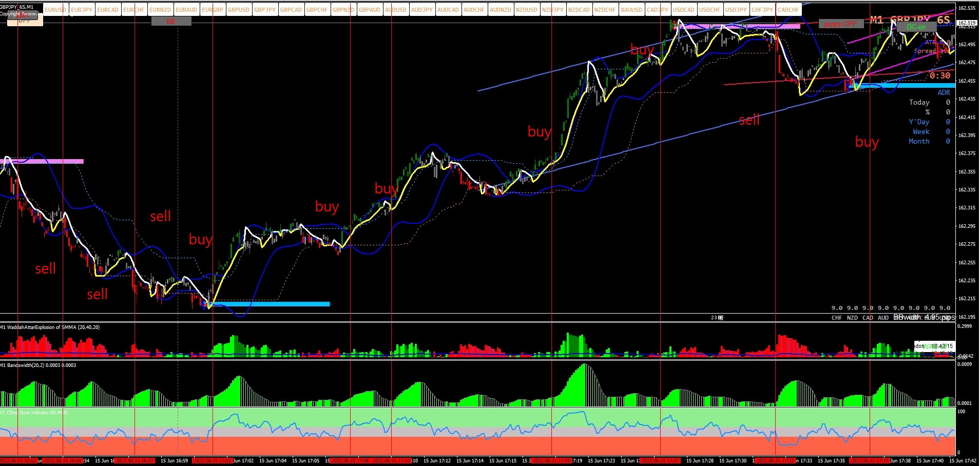Click the BBwidth pips readout
Image resolution: width=980 pixels, height=466 pixels.
coord(924,317)
